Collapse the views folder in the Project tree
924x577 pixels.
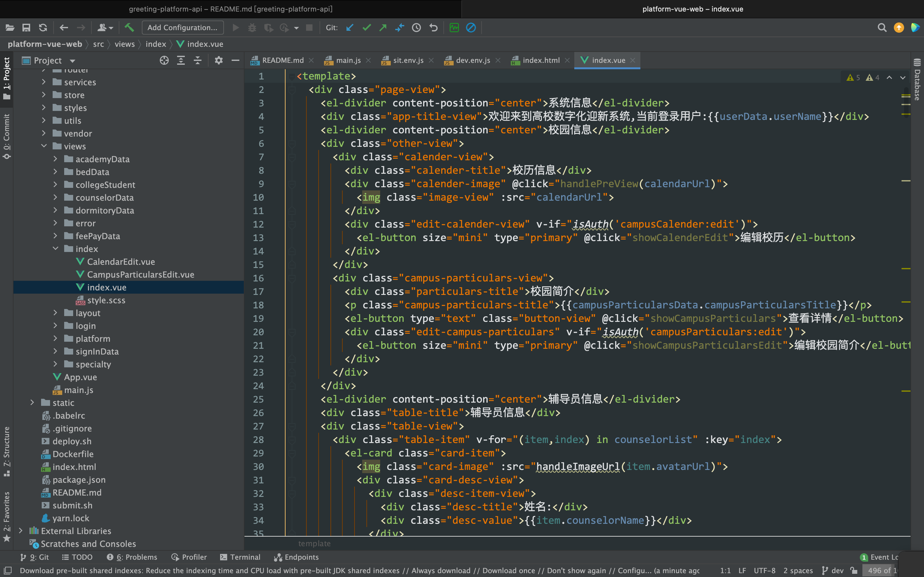tap(44, 146)
